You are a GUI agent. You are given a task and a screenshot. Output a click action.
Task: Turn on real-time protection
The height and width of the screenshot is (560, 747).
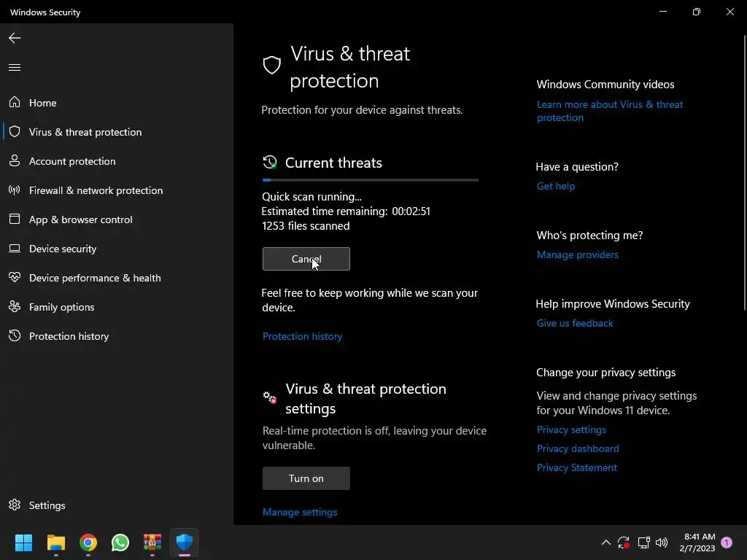306,478
